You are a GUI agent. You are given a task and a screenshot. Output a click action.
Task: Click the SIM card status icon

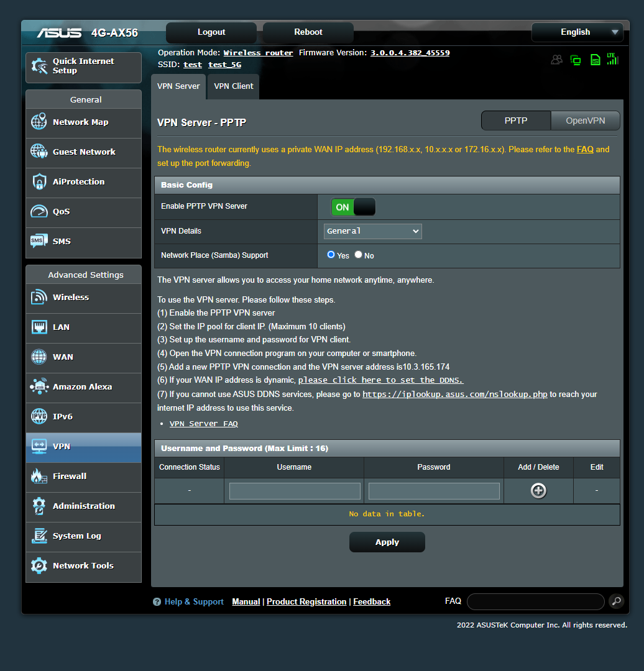click(x=595, y=60)
